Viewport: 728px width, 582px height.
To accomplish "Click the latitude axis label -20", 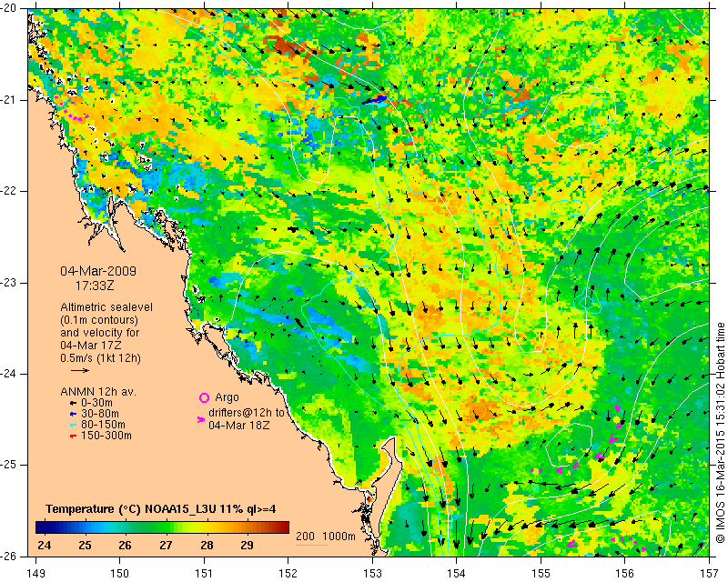I will (x=9, y=8).
